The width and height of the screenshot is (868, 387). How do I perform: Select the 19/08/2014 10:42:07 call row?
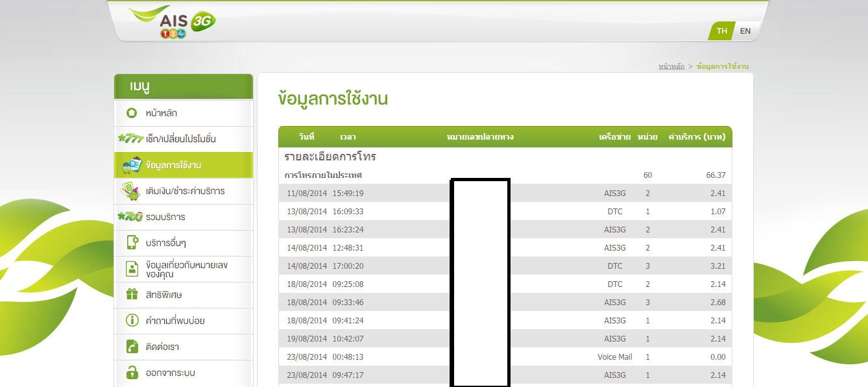505,339
